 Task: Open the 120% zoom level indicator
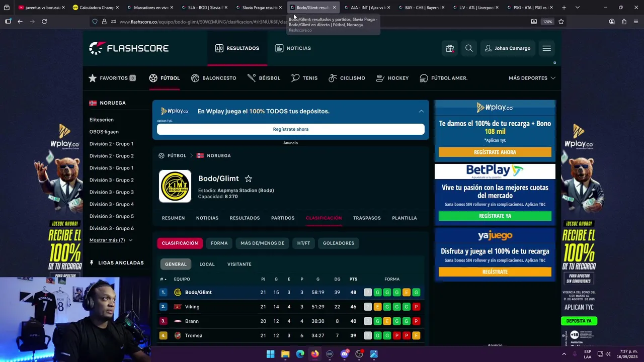[x=547, y=22]
